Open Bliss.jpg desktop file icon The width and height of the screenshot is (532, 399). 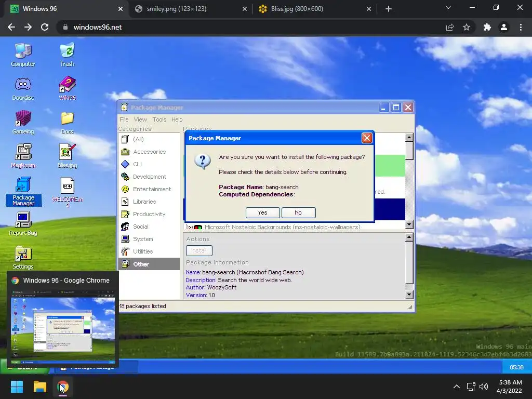[67, 156]
